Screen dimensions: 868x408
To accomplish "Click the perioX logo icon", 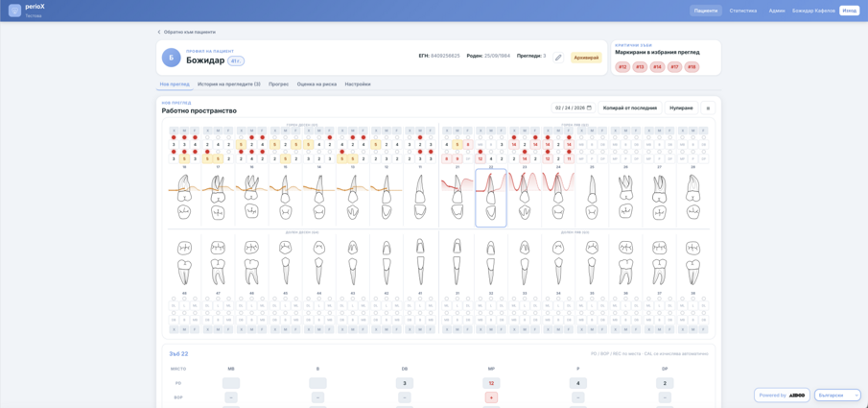I will tap(14, 11).
